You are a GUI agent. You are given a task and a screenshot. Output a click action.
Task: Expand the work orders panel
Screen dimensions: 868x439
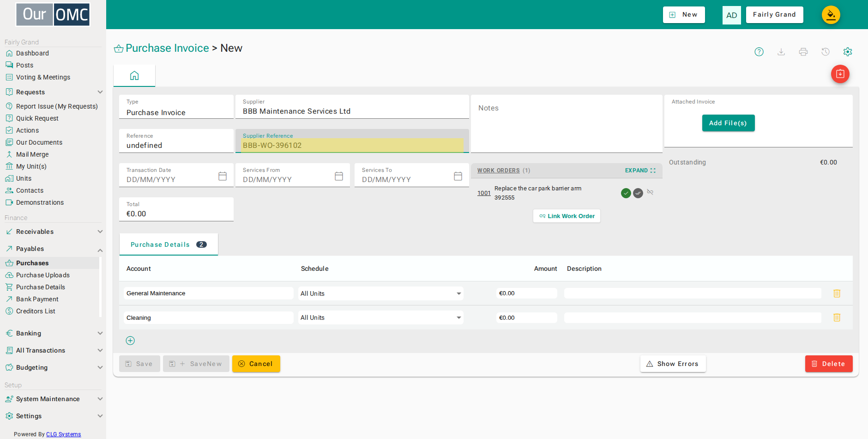pyautogui.click(x=640, y=171)
